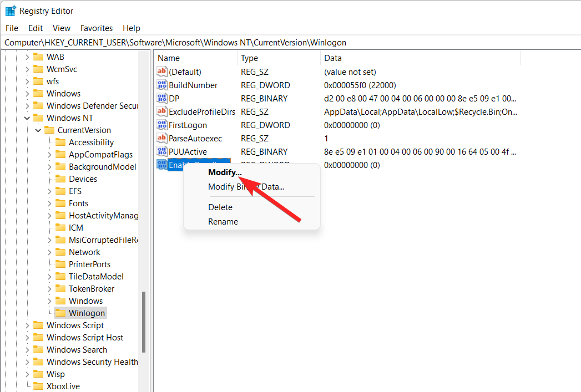Image resolution: width=581 pixels, height=392 pixels.
Task: Click the Registry Editor app icon
Action: pos(11,11)
